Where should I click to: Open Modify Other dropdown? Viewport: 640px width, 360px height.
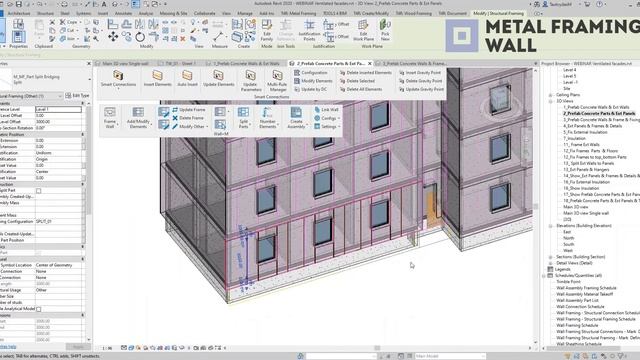[190, 127]
